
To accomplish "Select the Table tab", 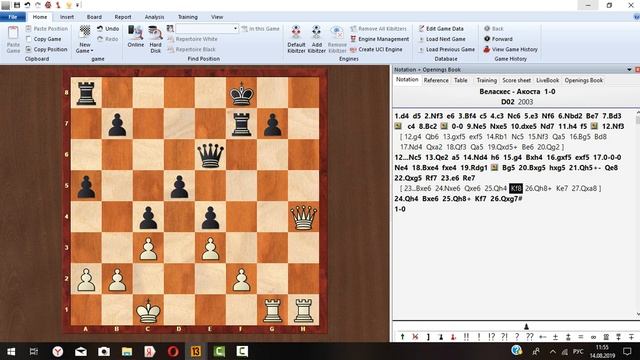I will point(461,80).
